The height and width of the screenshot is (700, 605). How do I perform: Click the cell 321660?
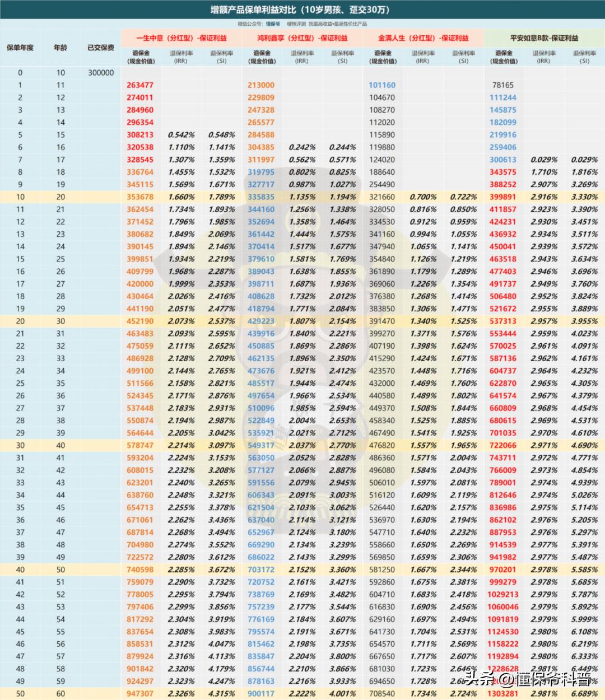coord(382,197)
